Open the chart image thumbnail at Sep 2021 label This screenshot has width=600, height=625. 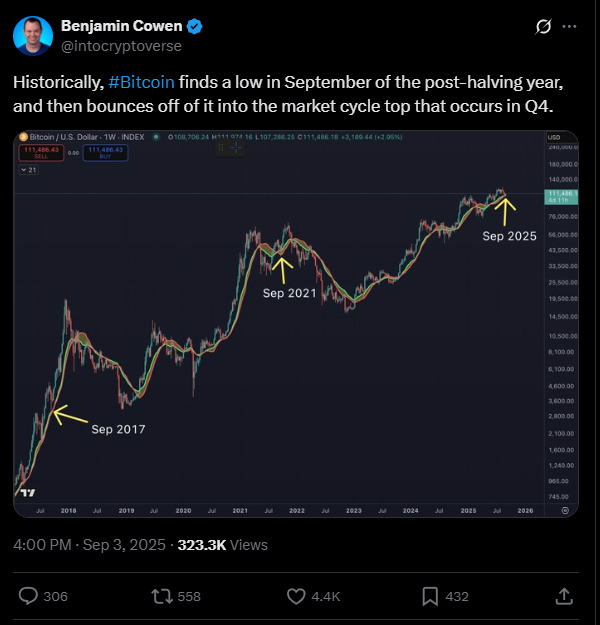[296, 324]
